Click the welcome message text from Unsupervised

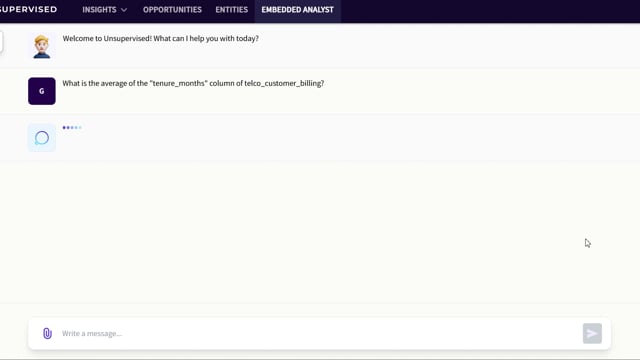(x=160, y=38)
